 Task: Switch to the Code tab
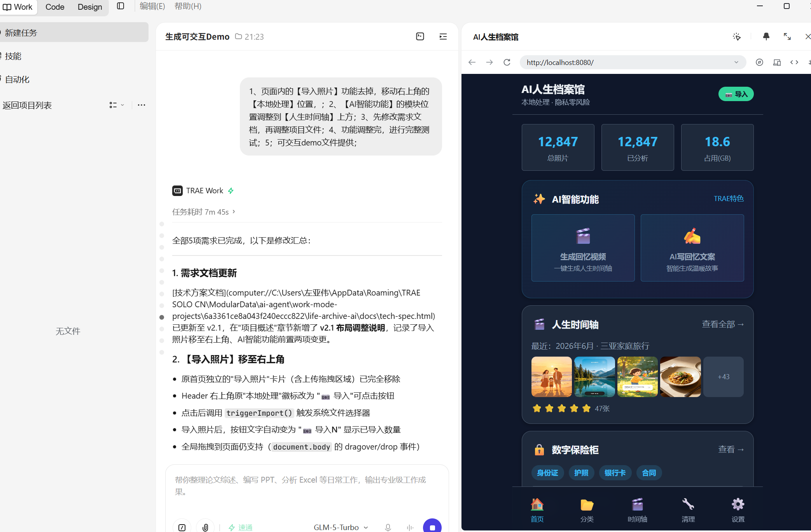pyautogui.click(x=55, y=7)
